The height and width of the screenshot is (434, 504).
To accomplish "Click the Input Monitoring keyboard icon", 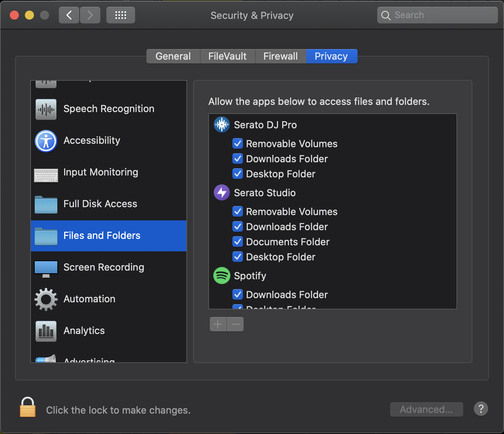I will tap(46, 175).
